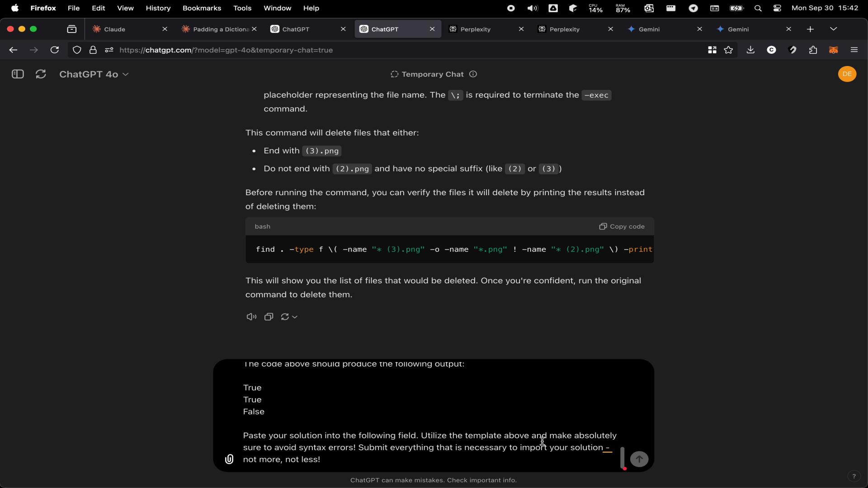Open the Bookmarks menu
Image resolution: width=868 pixels, height=488 pixels.
202,8
